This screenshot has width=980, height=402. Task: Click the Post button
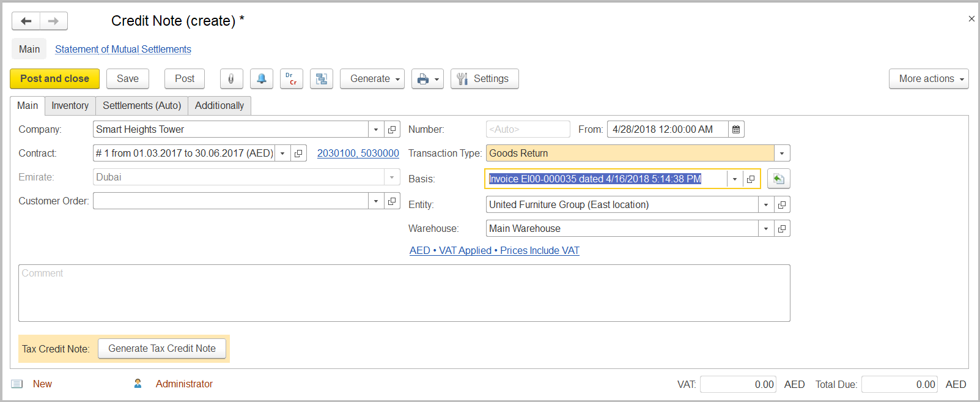(185, 79)
